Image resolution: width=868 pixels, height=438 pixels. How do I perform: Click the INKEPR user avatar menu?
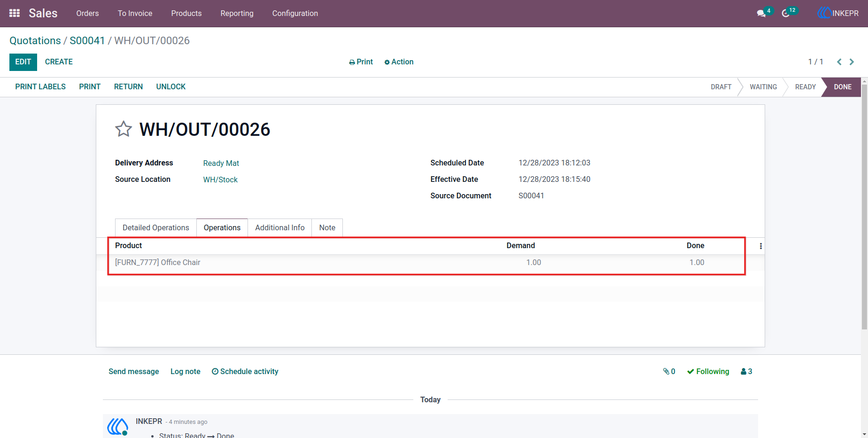click(838, 13)
